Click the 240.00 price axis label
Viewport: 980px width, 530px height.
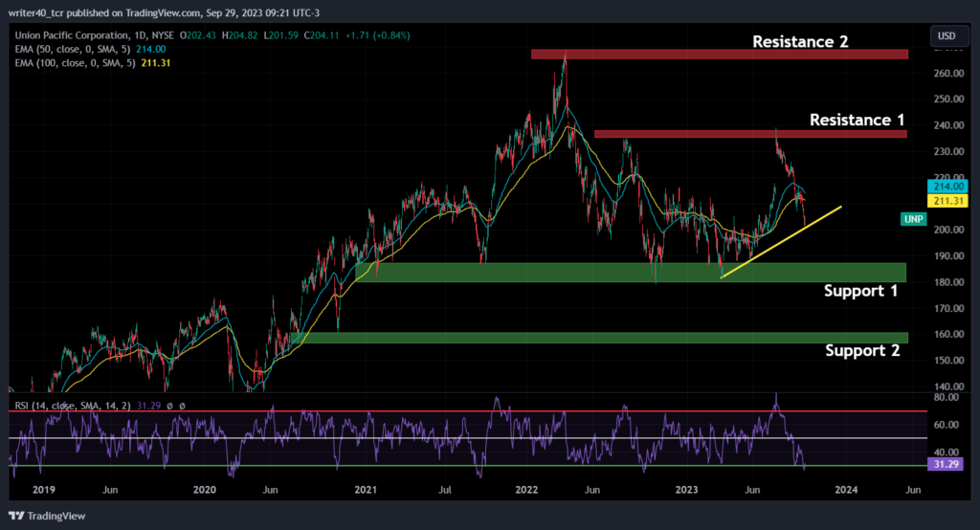[948, 125]
